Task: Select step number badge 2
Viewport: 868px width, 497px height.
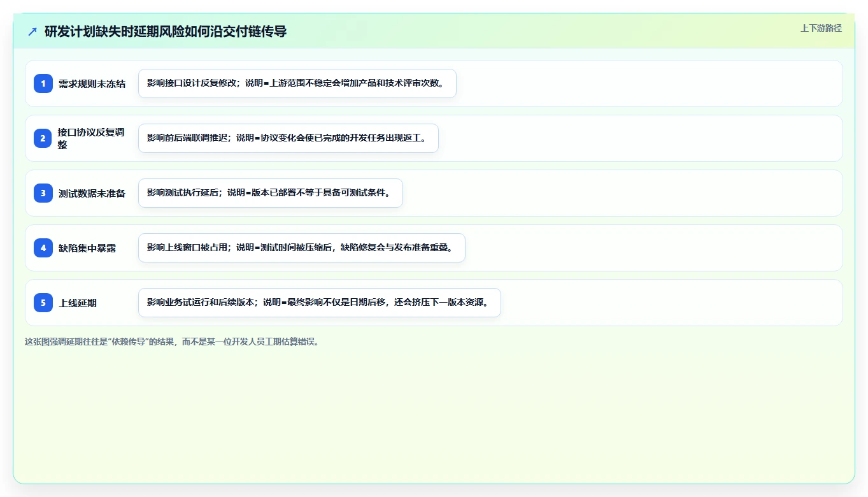Action: click(x=43, y=138)
